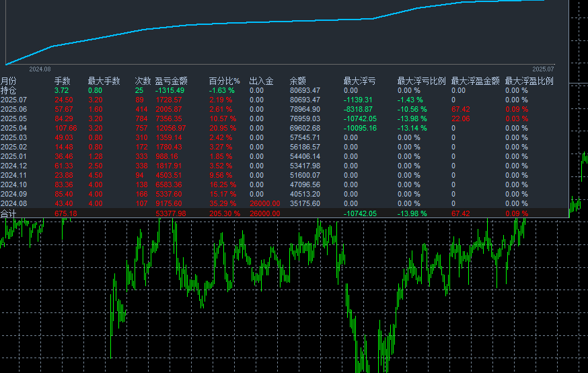The image size is (588, 373).
Task: Click the 2025.07 label under the equity curve
Action: (543, 69)
